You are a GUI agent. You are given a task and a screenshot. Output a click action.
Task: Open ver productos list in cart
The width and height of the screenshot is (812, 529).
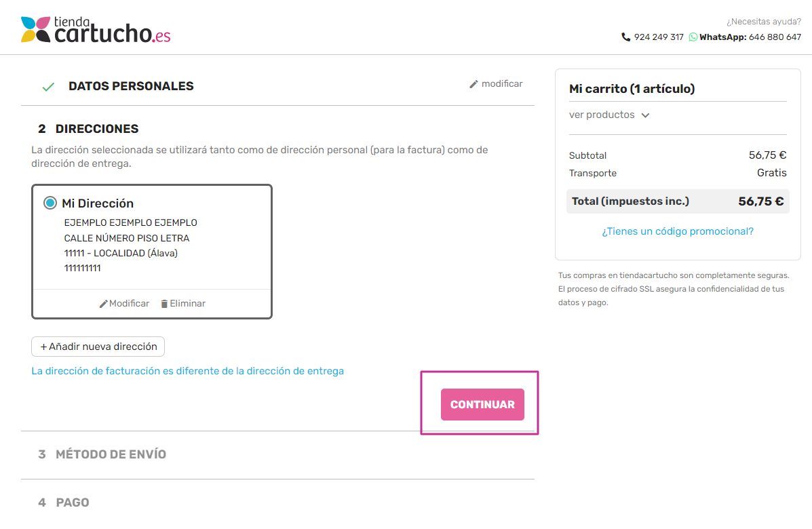pyautogui.click(x=602, y=115)
